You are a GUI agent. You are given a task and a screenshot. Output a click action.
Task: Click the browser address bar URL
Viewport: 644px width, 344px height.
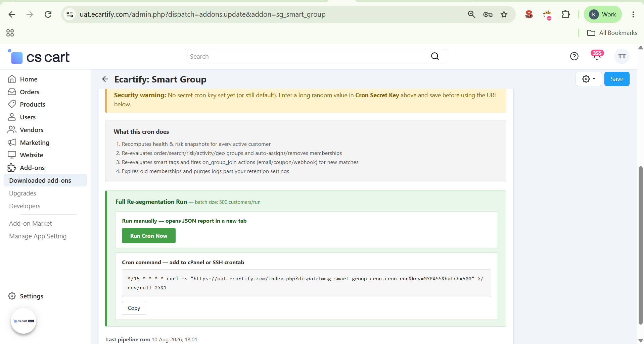(202, 14)
